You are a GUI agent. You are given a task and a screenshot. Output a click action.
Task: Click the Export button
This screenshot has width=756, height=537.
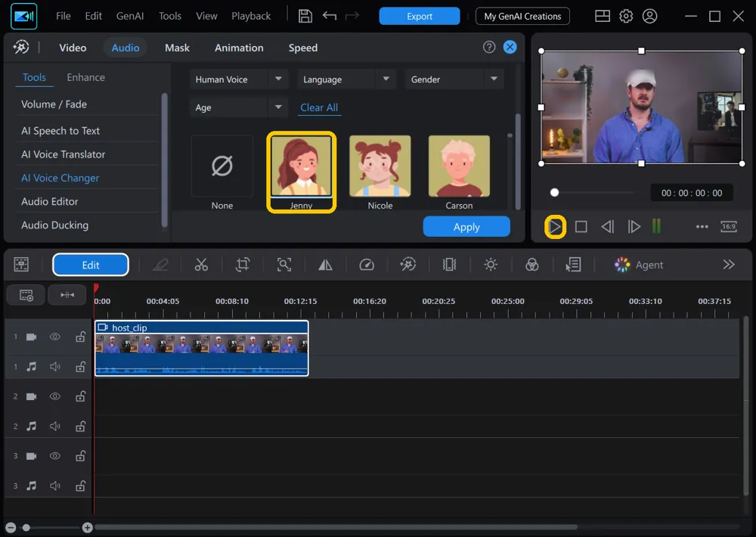click(x=420, y=16)
